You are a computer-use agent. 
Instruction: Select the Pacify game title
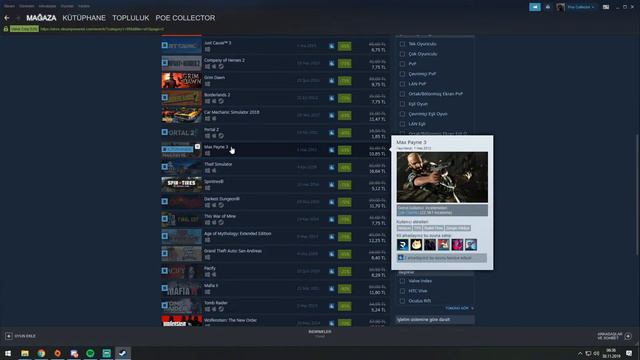pos(210,268)
